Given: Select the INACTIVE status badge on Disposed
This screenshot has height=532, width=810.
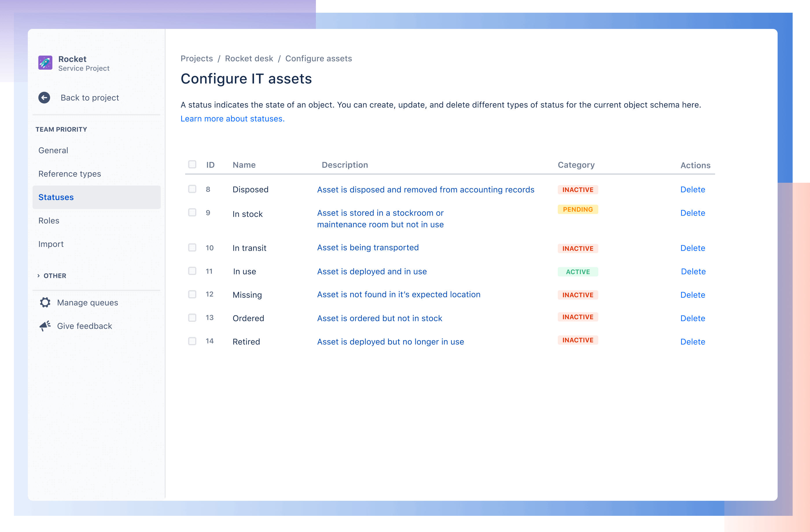Looking at the screenshot, I should pyautogui.click(x=577, y=189).
